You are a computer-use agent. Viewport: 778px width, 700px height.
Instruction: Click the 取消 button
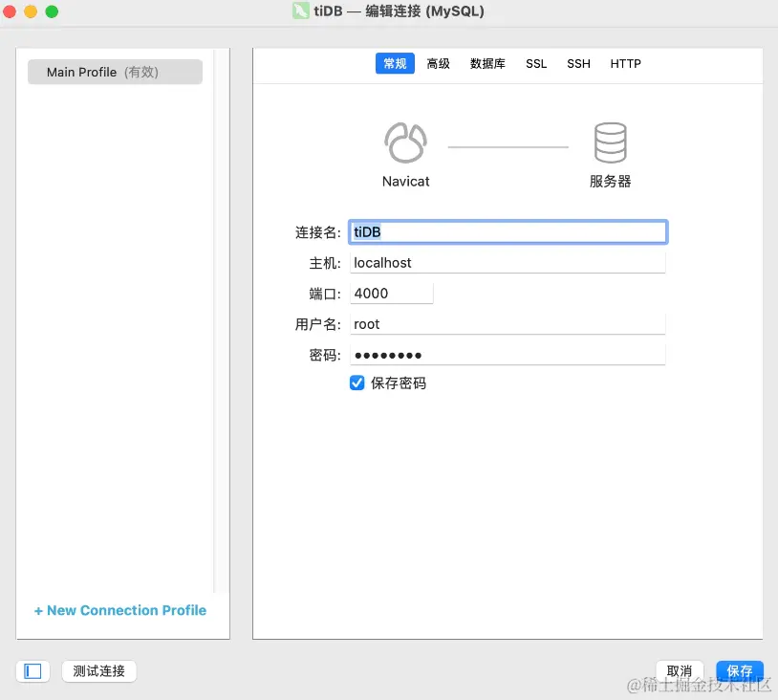[x=680, y=671]
